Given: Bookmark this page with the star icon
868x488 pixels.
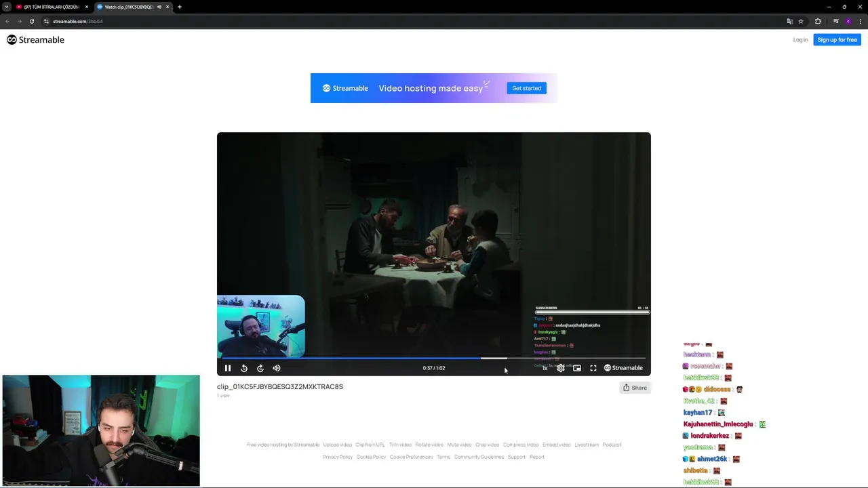Looking at the screenshot, I should point(801,21).
